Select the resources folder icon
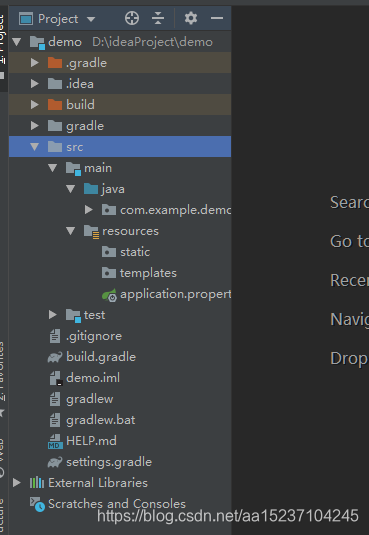369x535 pixels. point(91,232)
